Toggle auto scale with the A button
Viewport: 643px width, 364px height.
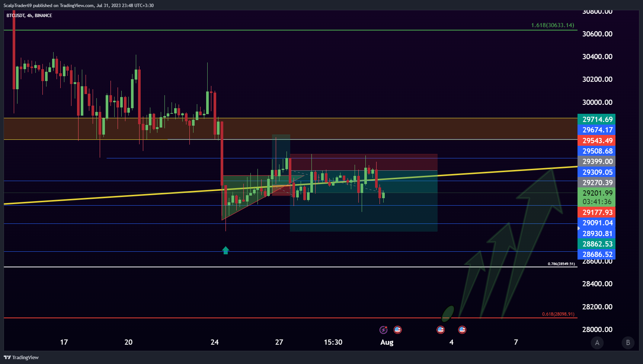point(597,342)
